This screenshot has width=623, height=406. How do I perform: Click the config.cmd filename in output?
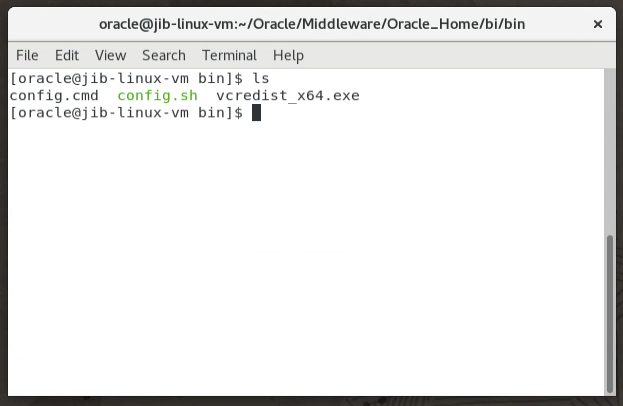point(54,96)
